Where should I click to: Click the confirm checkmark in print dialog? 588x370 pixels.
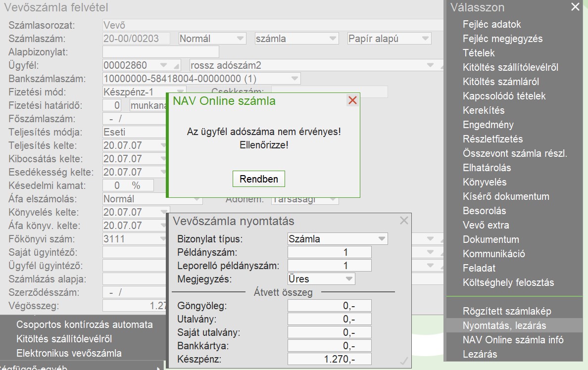pos(404,362)
